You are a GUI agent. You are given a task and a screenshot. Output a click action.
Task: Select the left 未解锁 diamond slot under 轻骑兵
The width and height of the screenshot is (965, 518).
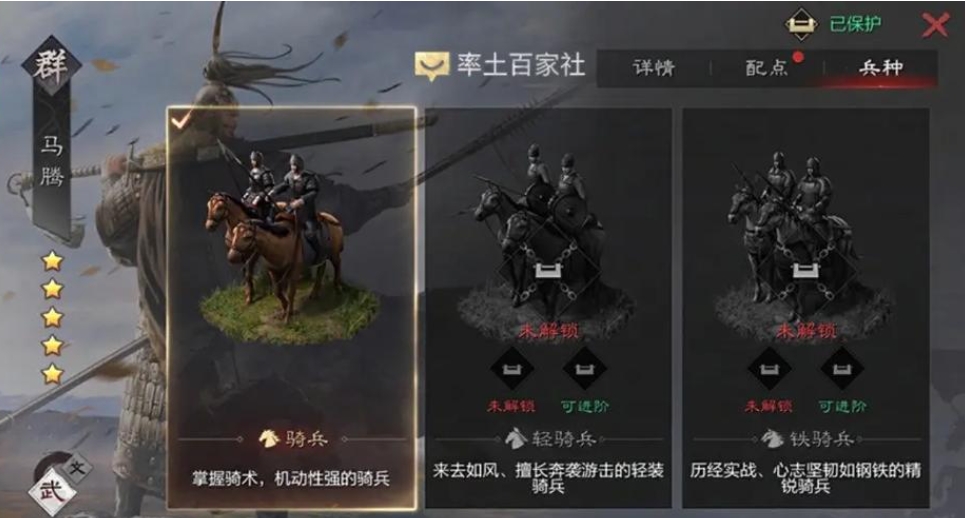pos(511,369)
